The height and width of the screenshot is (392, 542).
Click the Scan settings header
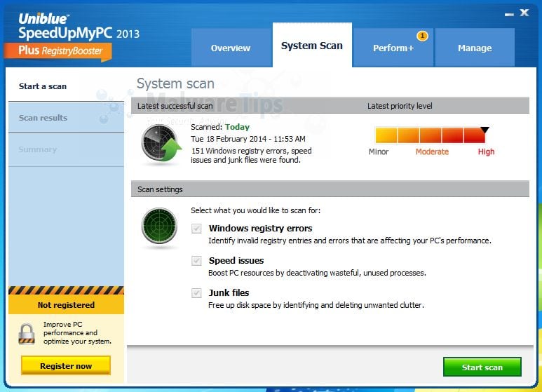click(x=160, y=189)
